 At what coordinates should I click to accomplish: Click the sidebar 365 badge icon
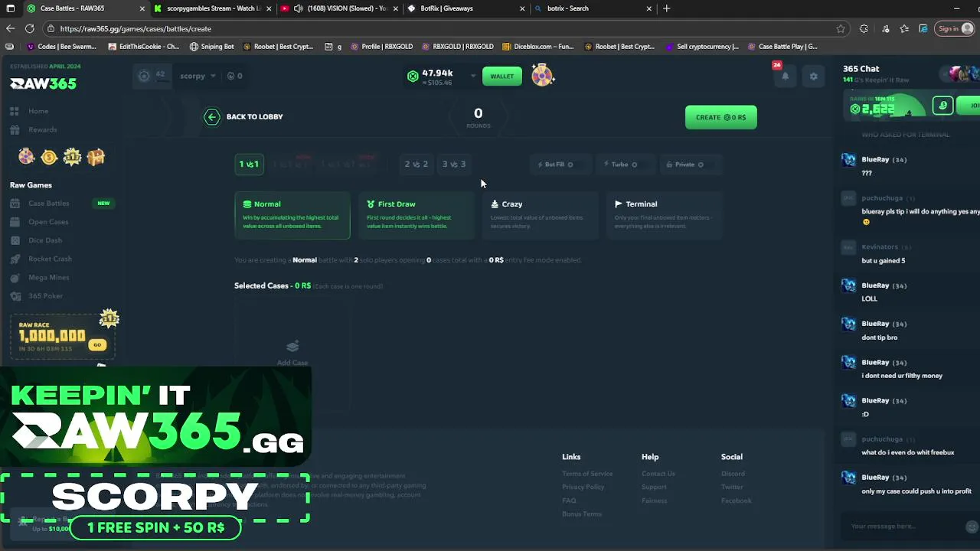(72, 157)
